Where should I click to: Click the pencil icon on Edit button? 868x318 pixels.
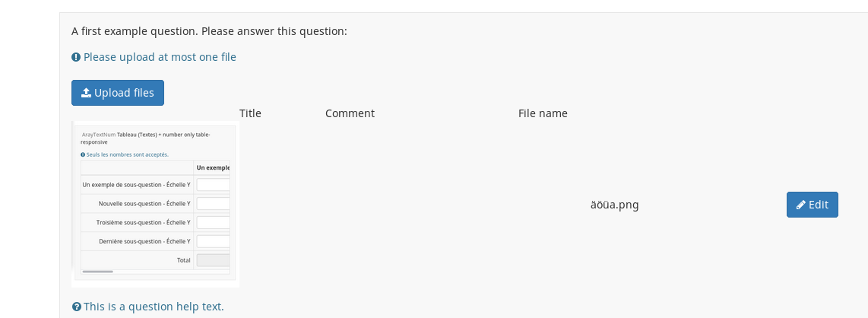pyautogui.click(x=801, y=205)
